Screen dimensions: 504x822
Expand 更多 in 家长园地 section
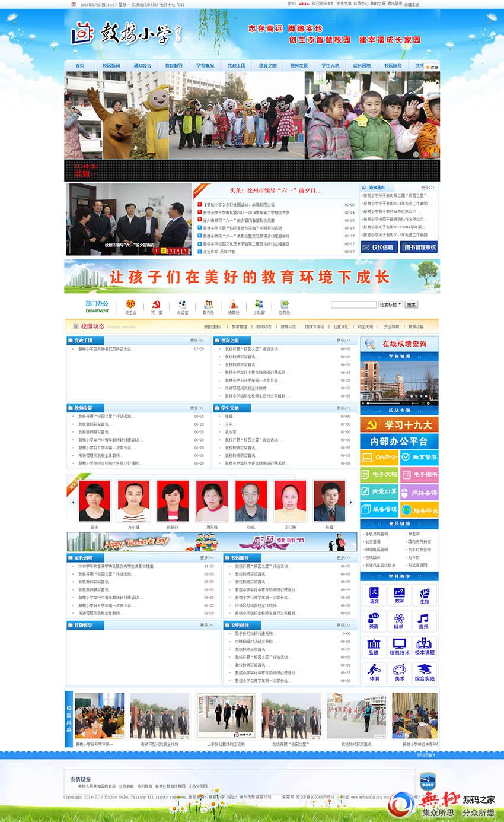(x=207, y=558)
